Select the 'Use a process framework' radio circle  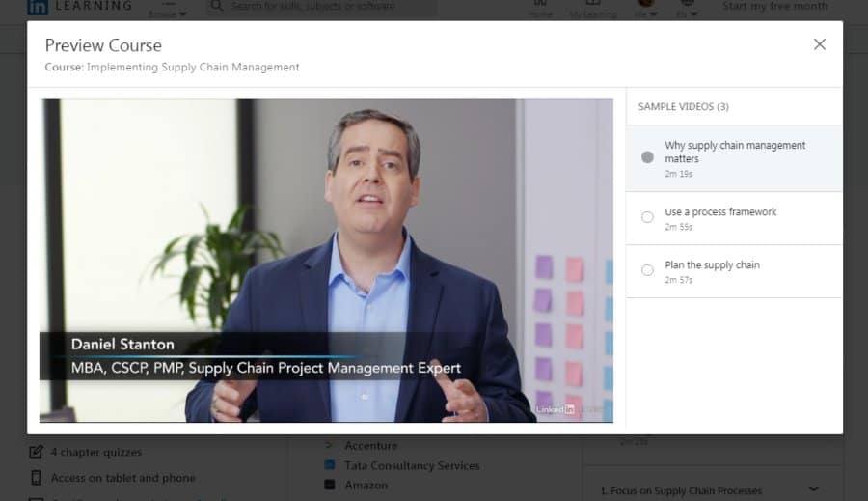tap(647, 217)
